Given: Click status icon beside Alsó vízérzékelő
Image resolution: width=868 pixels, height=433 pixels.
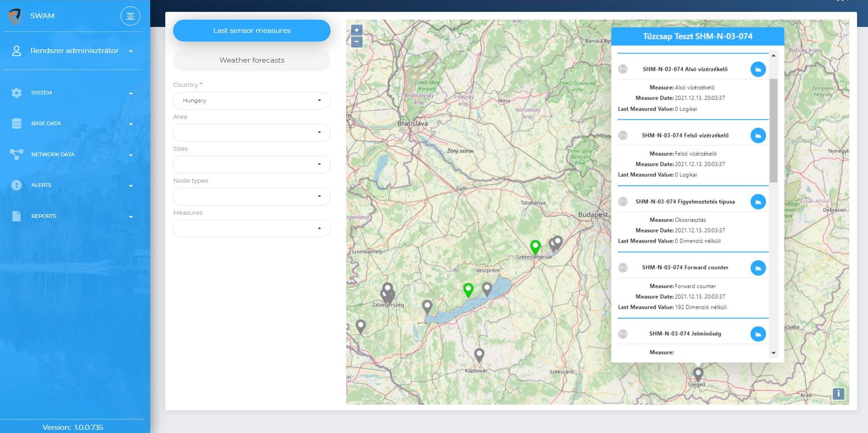Looking at the screenshot, I should click(x=623, y=69).
